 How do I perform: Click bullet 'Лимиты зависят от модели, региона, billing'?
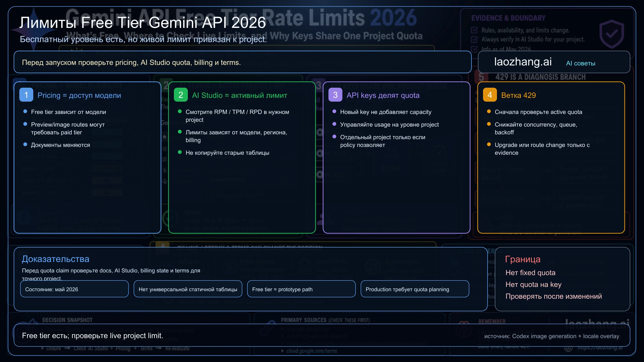[x=236, y=136]
